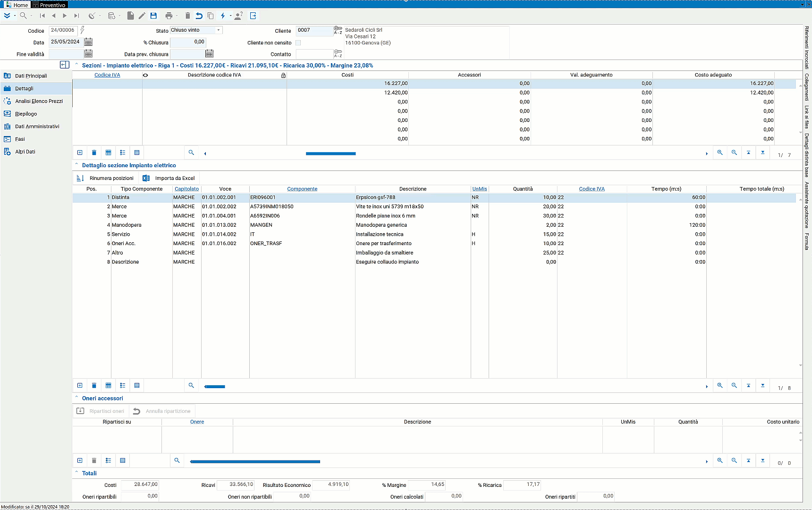Click Ripartisci oneri
Screen dimensions: 812x510
[101, 411]
